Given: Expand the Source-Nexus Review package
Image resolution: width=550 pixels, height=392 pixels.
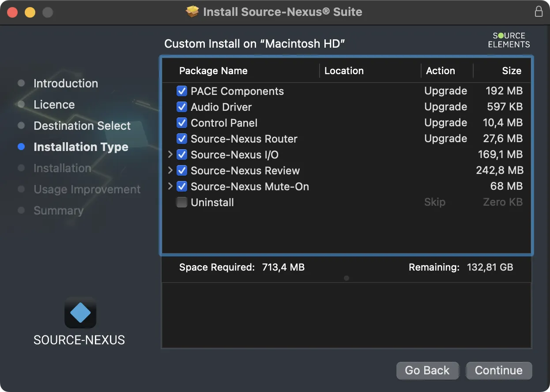Looking at the screenshot, I should tap(170, 170).
